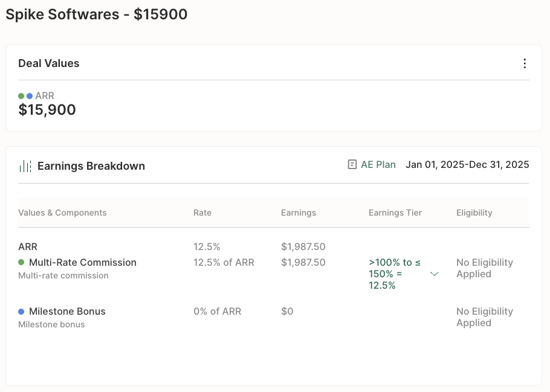Click the ARR row label in table
This screenshot has height=392, width=550.
pos(28,247)
